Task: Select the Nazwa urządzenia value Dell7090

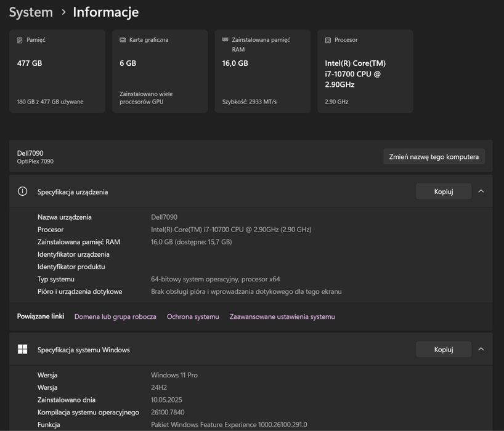Action: (x=165, y=217)
